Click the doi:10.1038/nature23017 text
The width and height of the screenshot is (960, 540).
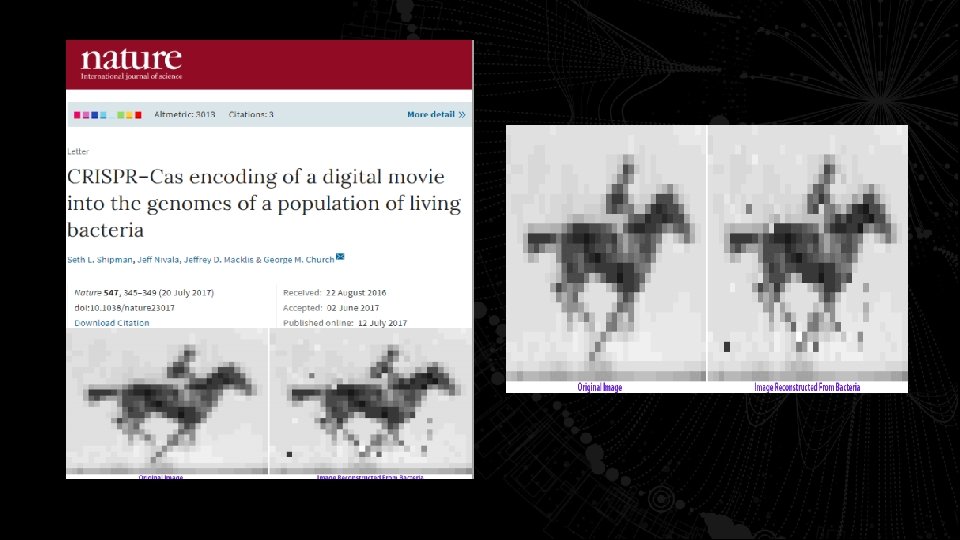click(x=124, y=308)
